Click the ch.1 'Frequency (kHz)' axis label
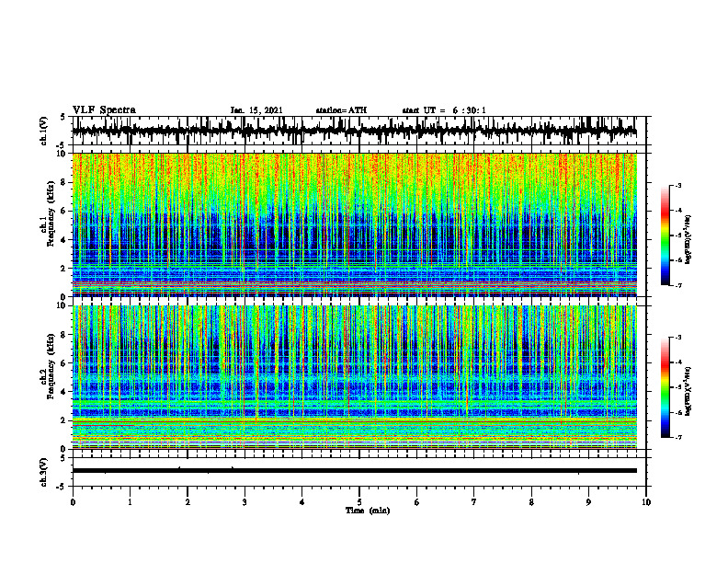This screenshot has height=563, width=728. click(51, 214)
